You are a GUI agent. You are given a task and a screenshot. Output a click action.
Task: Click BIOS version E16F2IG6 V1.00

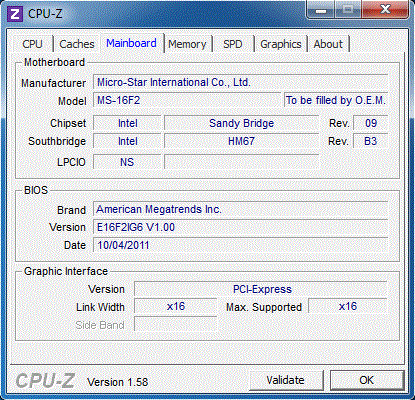tap(240, 227)
